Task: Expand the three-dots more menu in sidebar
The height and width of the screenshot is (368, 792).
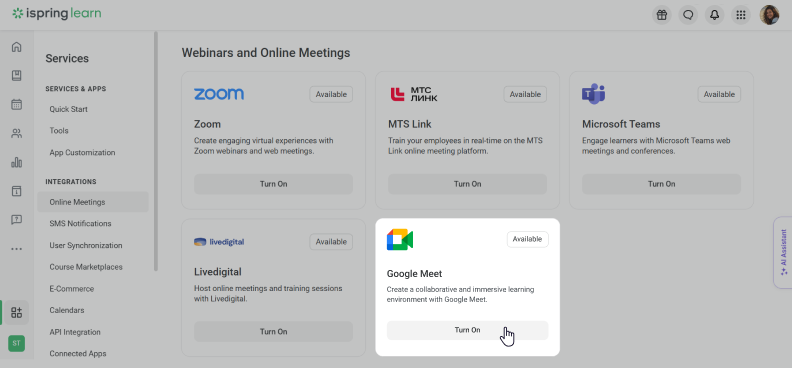Action: tap(17, 249)
